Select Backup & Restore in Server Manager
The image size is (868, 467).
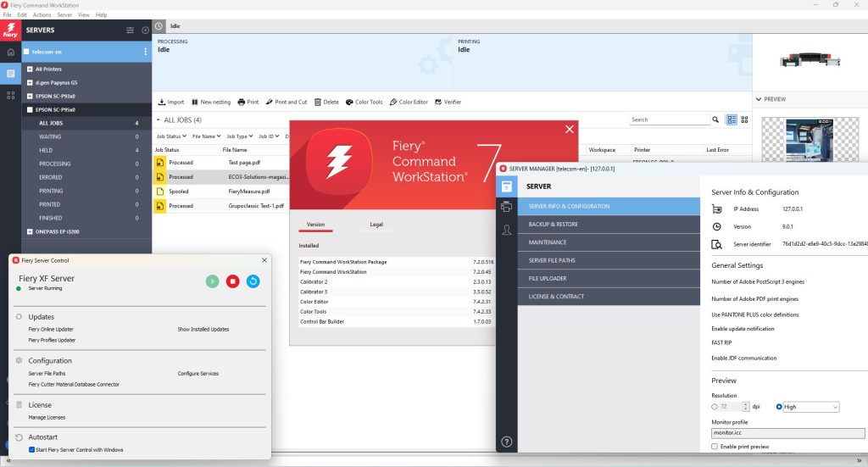click(x=609, y=224)
